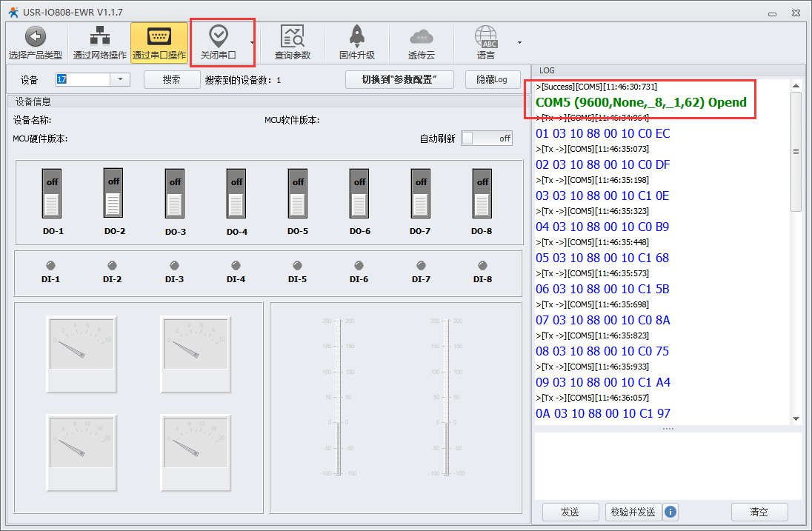812x531 pixels.
Task: Click the DI-1 indicator light
Action: click(50, 265)
